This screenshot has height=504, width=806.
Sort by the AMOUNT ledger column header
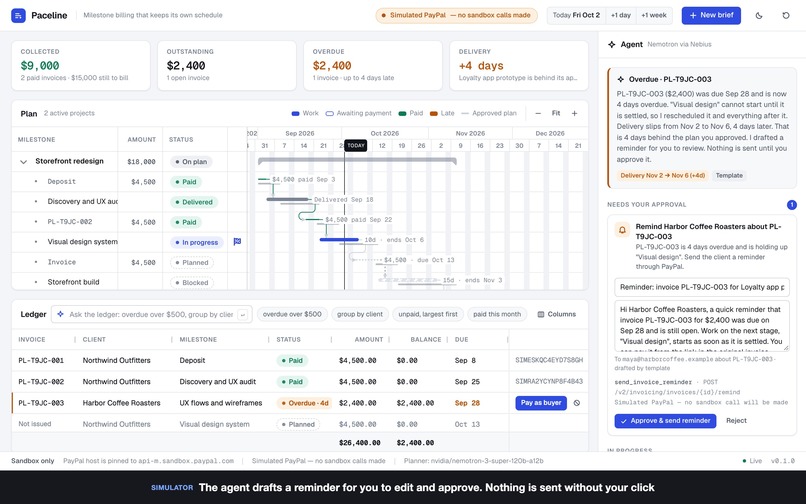[x=369, y=339]
